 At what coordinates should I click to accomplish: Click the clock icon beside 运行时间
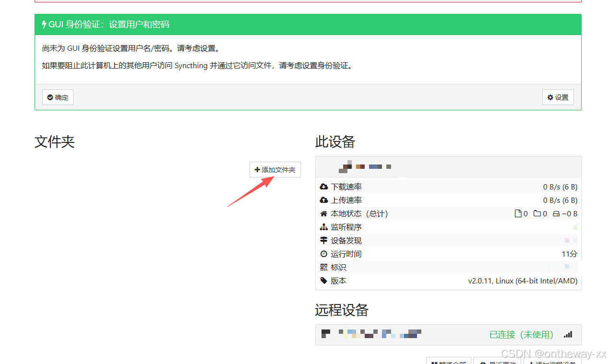tap(324, 254)
